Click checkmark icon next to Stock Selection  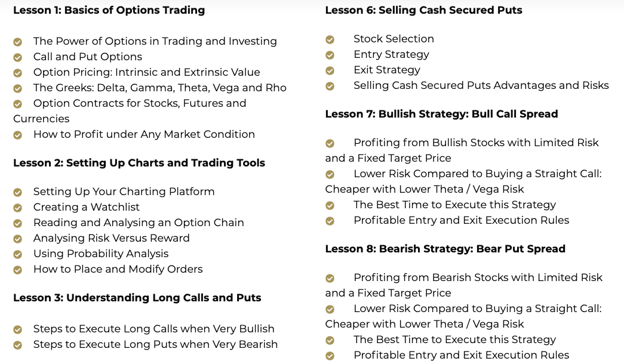click(x=330, y=40)
